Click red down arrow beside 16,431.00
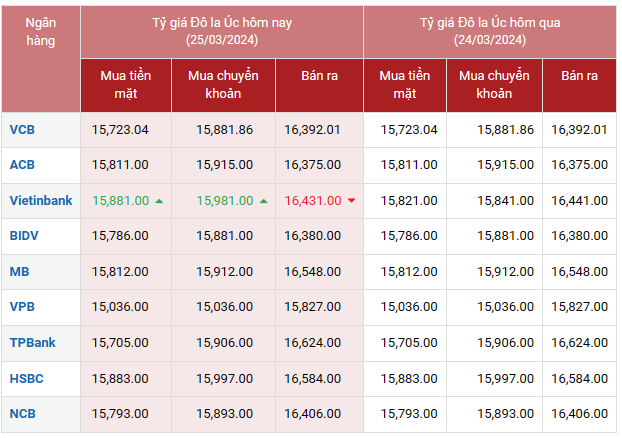The height and width of the screenshot is (438, 622). click(351, 201)
